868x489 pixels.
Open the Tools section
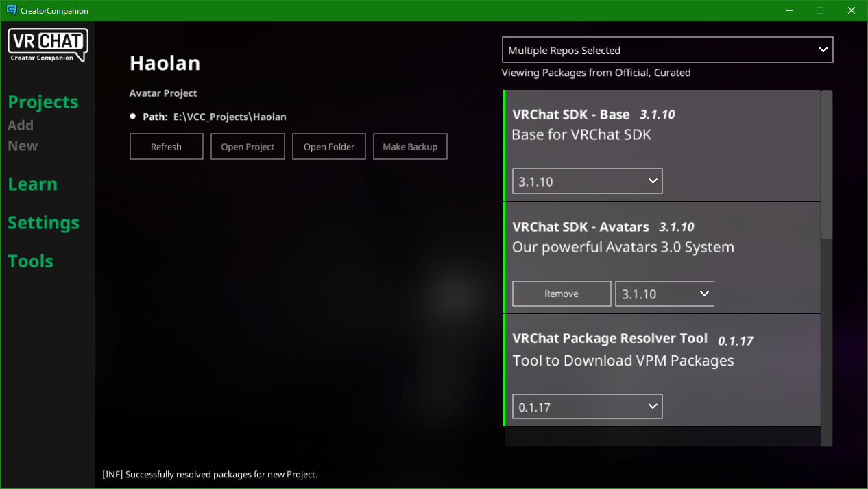pyautogui.click(x=30, y=261)
